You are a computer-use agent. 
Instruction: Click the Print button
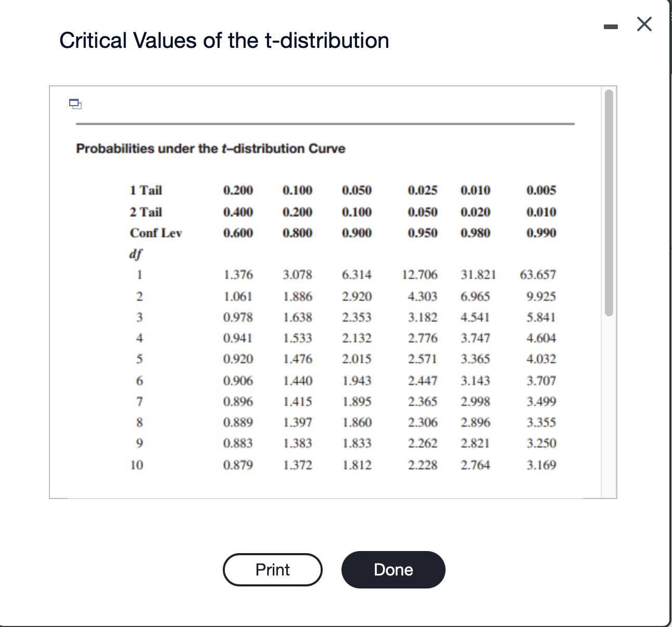pos(272,570)
